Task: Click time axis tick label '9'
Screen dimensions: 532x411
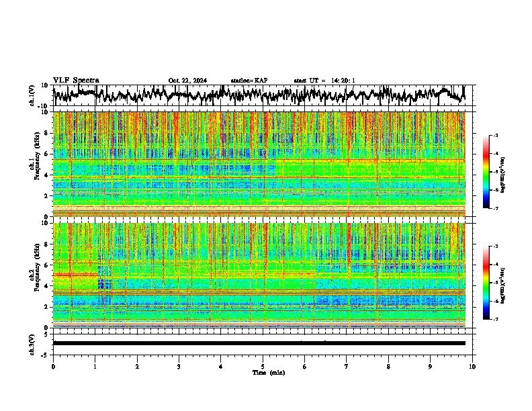Action: coord(430,367)
